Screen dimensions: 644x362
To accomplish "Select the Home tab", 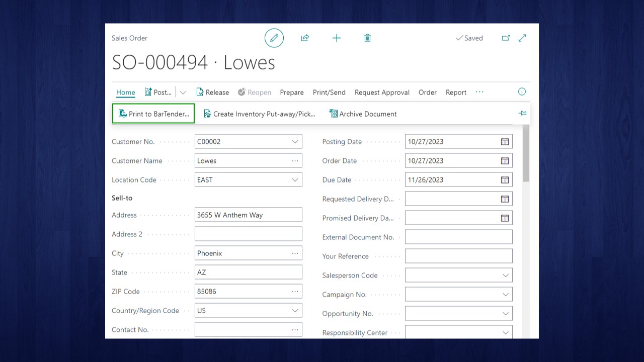I will (125, 93).
